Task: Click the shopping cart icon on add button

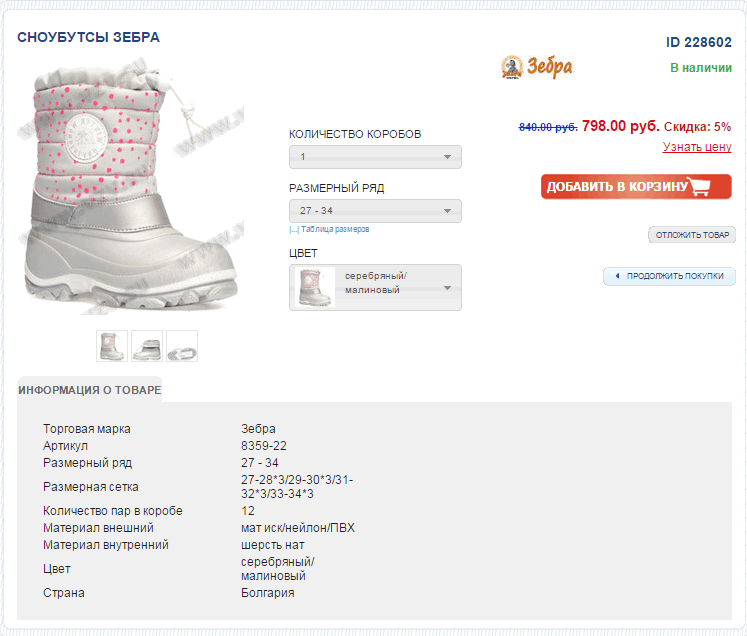Action: tap(699, 186)
